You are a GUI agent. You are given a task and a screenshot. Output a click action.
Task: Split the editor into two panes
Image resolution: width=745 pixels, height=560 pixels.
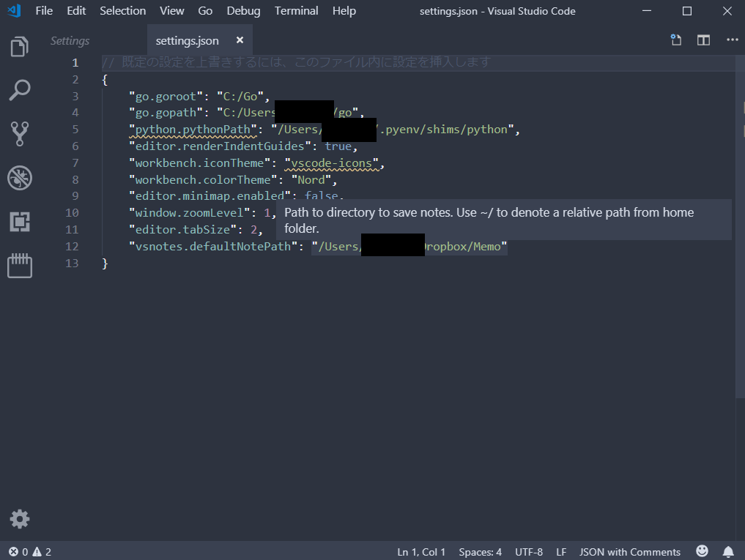coord(703,40)
